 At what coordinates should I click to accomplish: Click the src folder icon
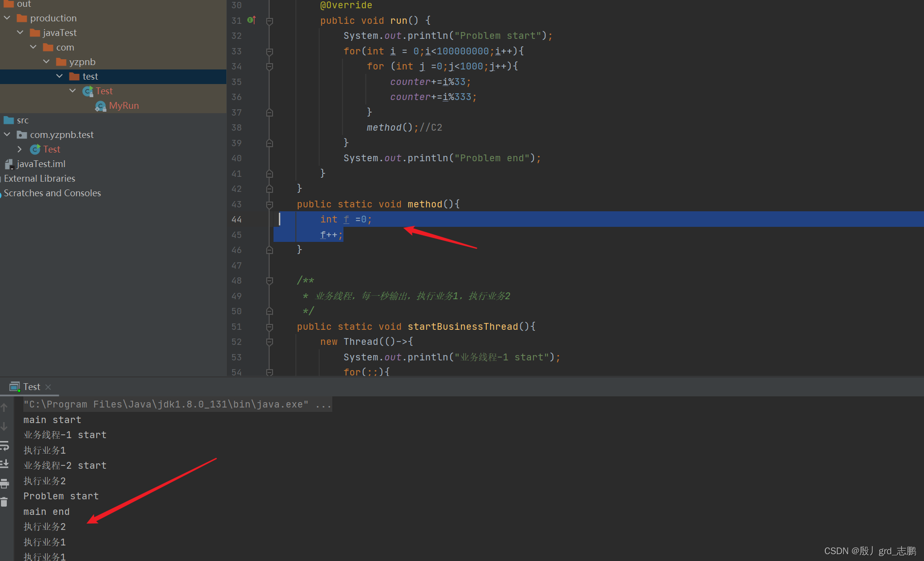[x=9, y=120]
